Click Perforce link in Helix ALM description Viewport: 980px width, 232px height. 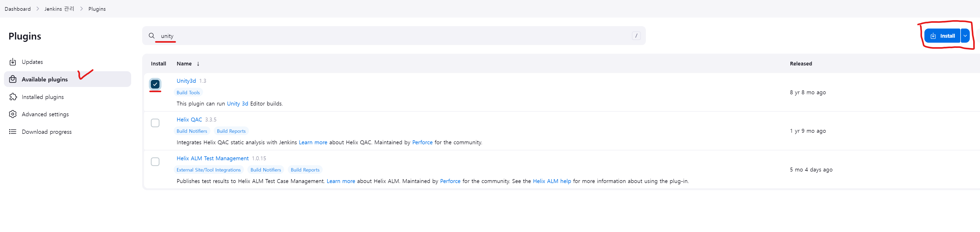[450, 181]
